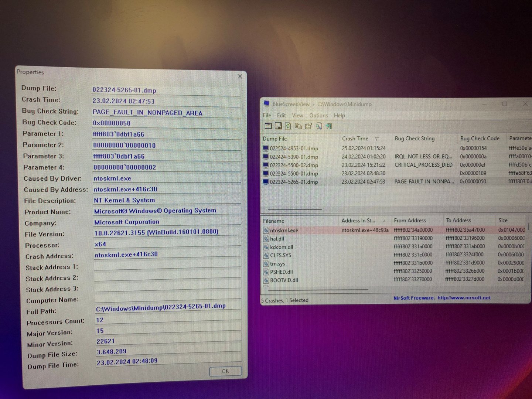Screen dimensions: 532x399
Task: Open Advanced Options from BlueScreenView toolbar
Action: coord(268,126)
